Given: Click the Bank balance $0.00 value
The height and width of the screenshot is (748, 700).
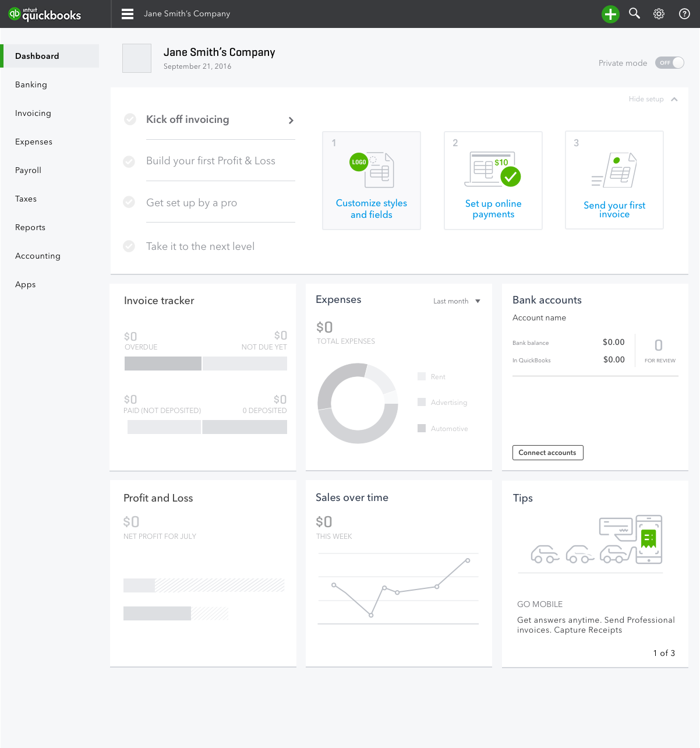Looking at the screenshot, I should (614, 342).
